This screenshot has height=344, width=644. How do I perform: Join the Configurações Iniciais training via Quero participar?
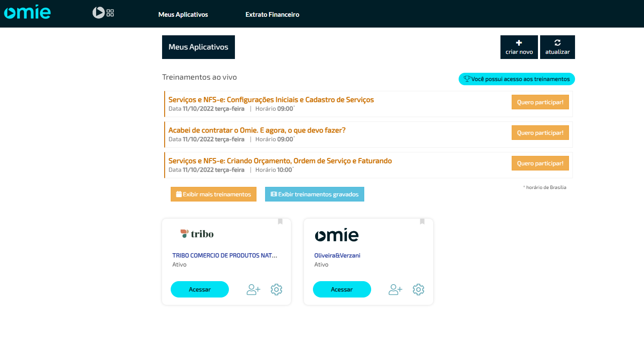click(540, 102)
